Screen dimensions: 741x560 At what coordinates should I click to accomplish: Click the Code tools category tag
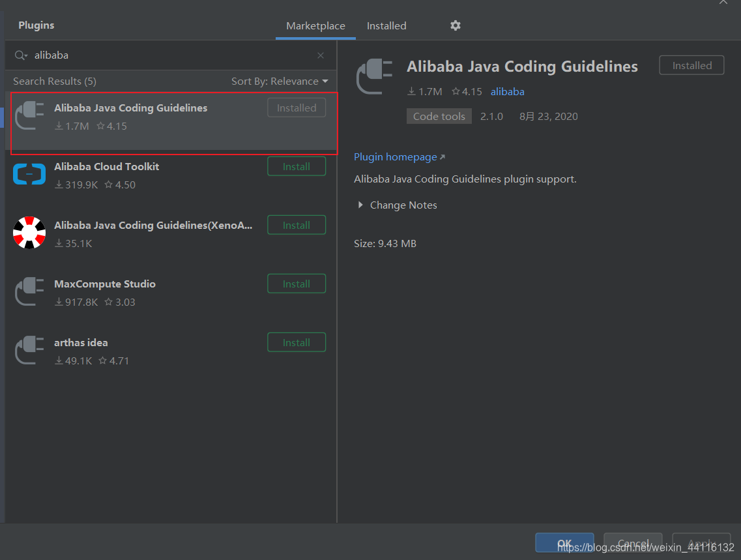[439, 116]
